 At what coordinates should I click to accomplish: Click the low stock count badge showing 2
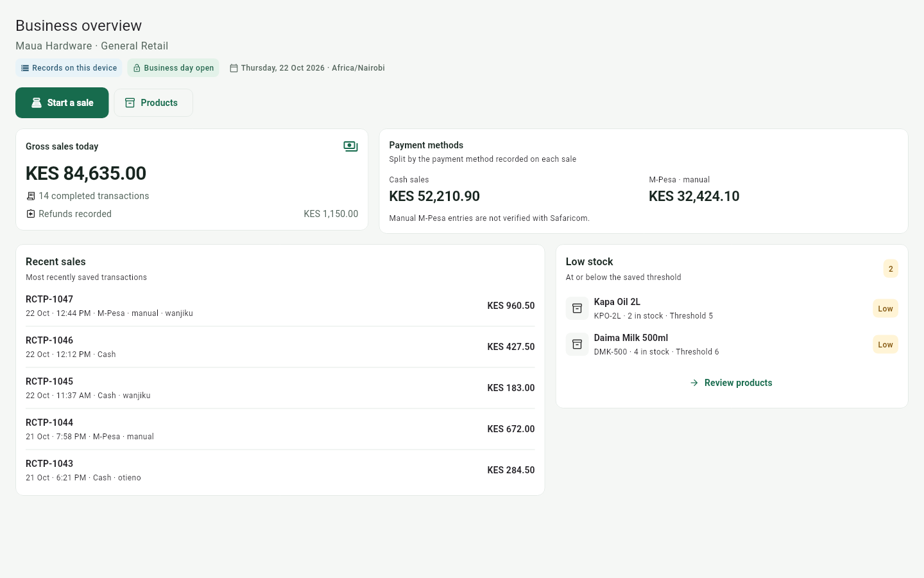891,268
